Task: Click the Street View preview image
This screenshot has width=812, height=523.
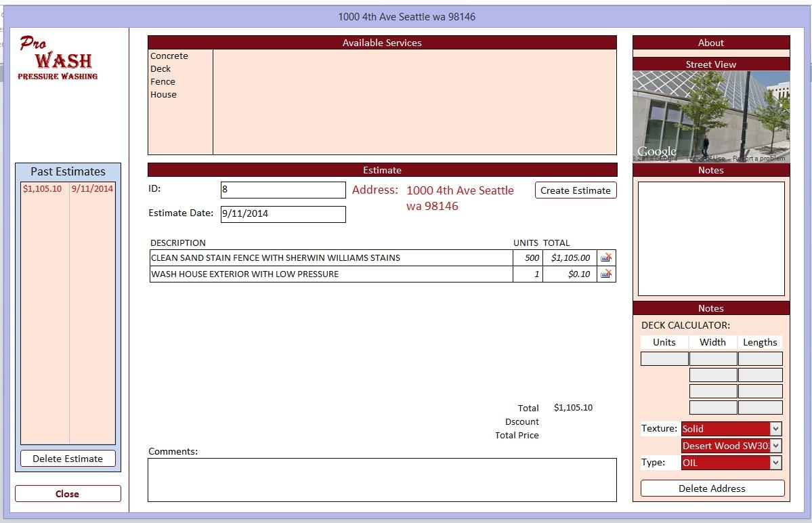Action: [711, 115]
